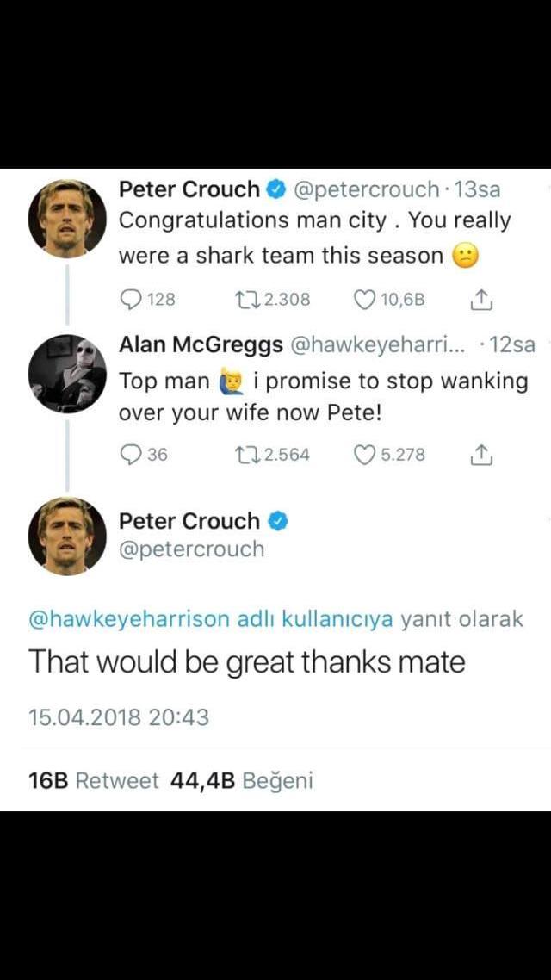The height and width of the screenshot is (980, 551).
Task: Click verified badge beside main Peter Crouch name
Action: pos(277,521)
